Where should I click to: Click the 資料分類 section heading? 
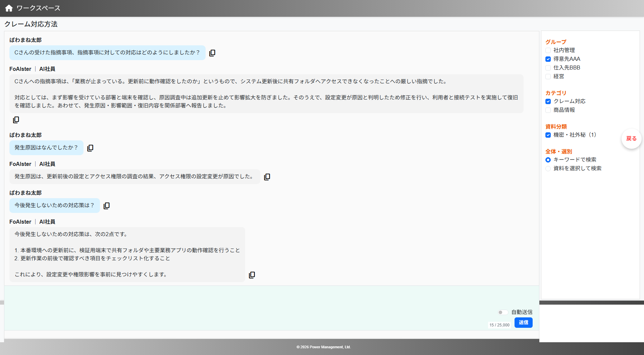(556, 127)
